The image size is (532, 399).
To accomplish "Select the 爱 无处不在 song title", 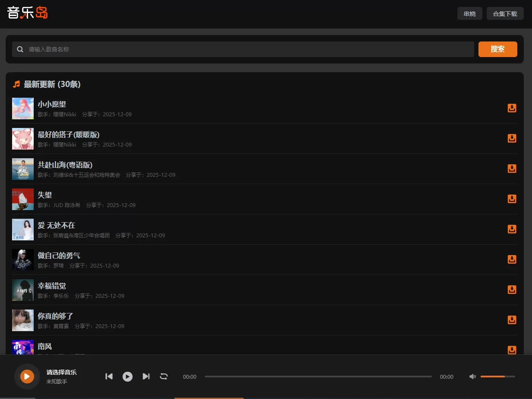I will pos(57,225).
